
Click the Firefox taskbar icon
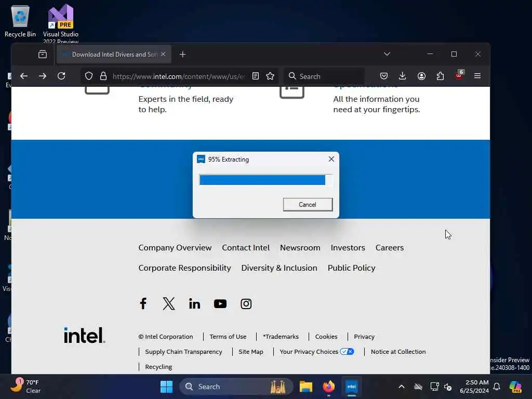click(x=328, y=387)
